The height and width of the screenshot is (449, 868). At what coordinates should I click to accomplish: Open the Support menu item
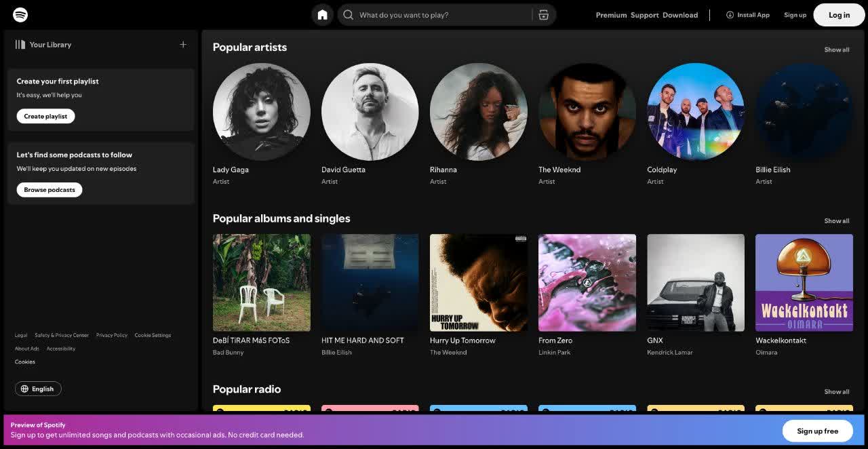click(x=644, y=15)
